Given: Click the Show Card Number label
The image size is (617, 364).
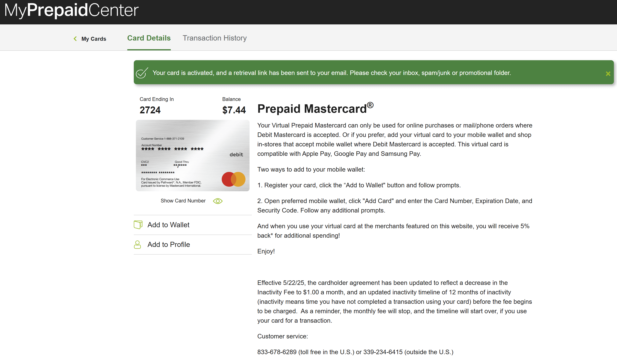Looking at the screenshot, I should (183, 201).
